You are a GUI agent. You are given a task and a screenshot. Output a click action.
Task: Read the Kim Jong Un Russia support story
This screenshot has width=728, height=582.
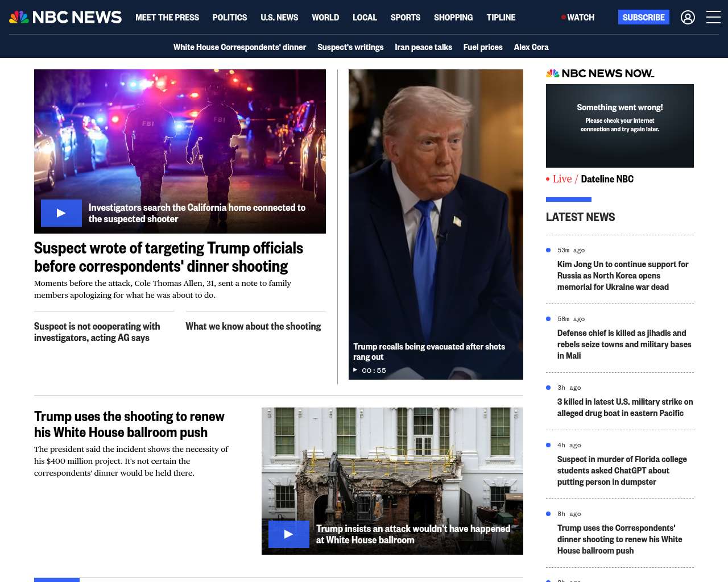tap(623, 276)
